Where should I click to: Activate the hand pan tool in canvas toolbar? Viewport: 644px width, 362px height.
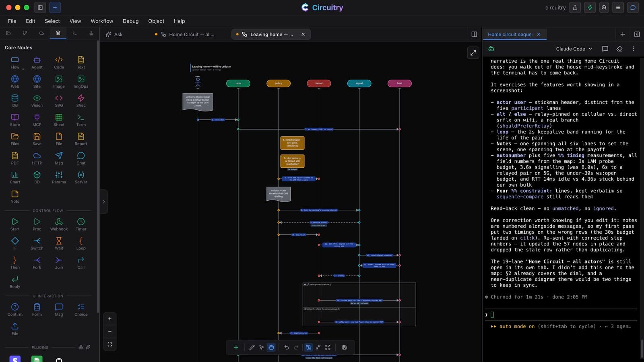point(271,348)
